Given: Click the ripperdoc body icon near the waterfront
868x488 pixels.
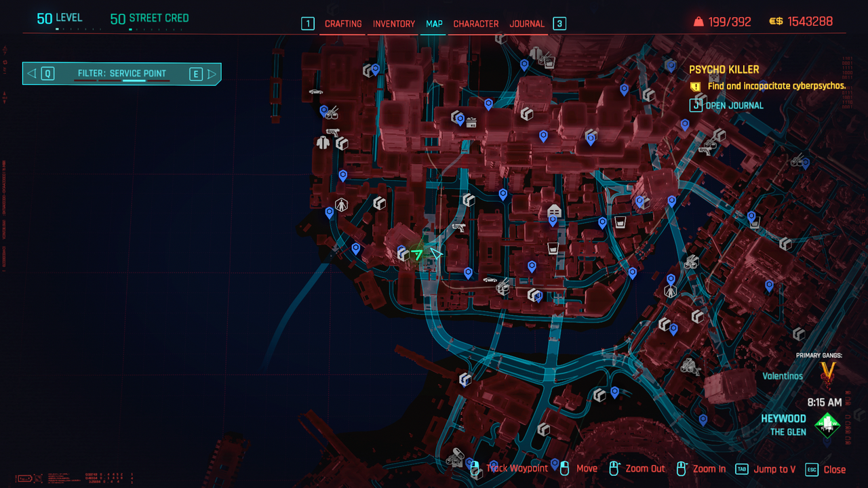Looking at the screenshot, I should pyautogui.click(x=341, y=204).
